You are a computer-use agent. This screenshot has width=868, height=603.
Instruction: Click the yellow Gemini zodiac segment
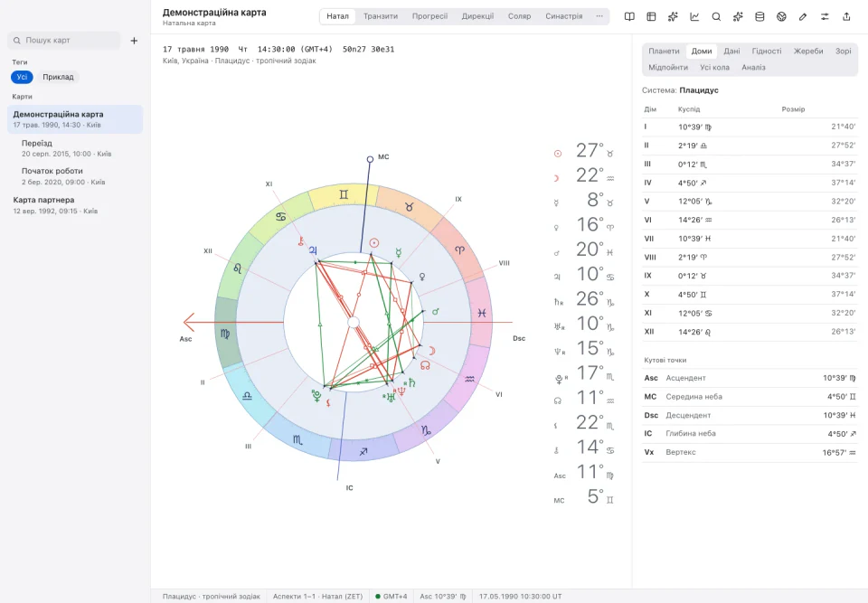[344, 195]
